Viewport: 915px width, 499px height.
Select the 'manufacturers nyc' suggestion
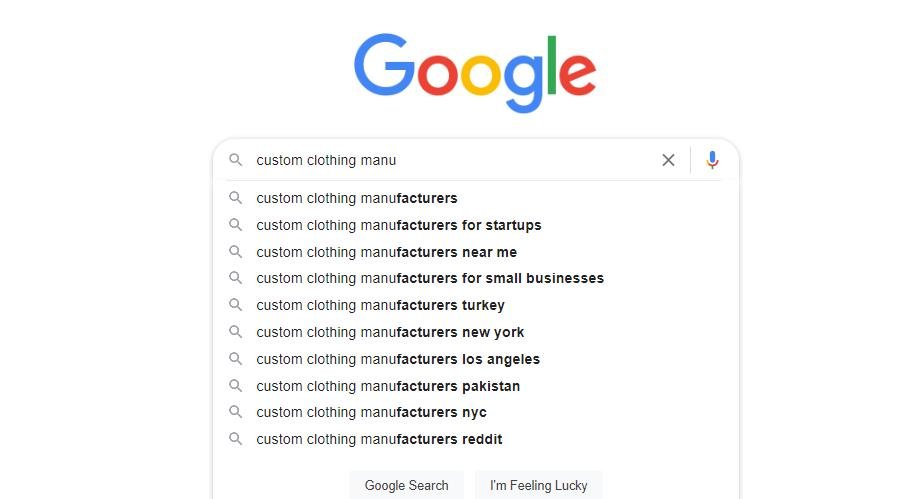[x=371, y=412]
